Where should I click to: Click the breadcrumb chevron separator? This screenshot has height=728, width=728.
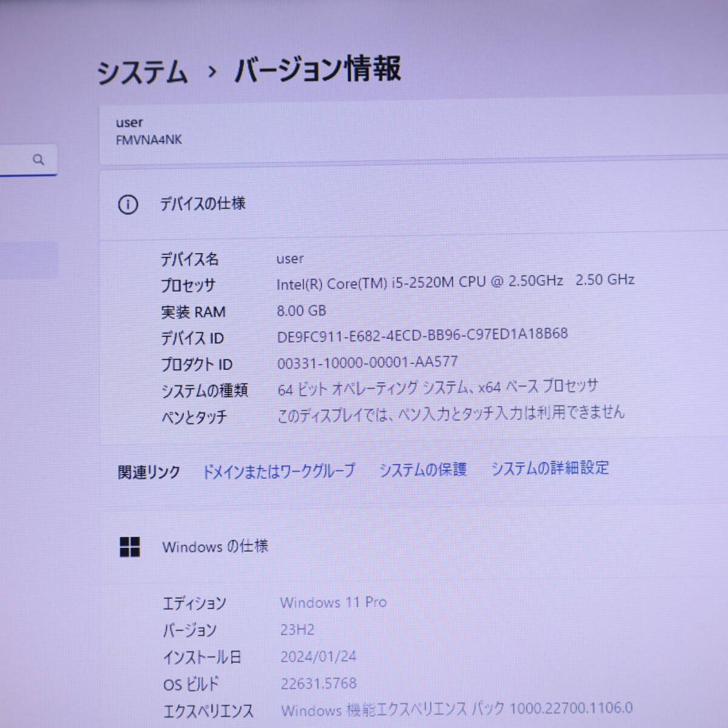(x=211, y=72)
